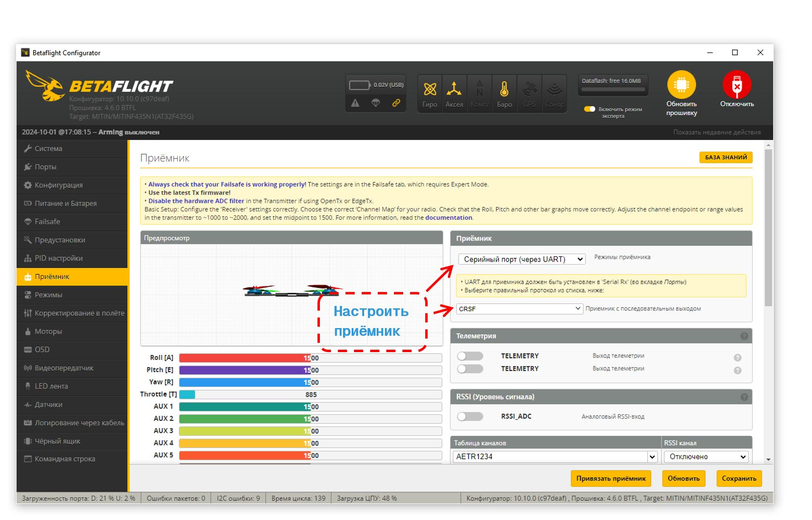
Task: Enable the RSSI_ADC switch
Action: (x=470, y=417)
